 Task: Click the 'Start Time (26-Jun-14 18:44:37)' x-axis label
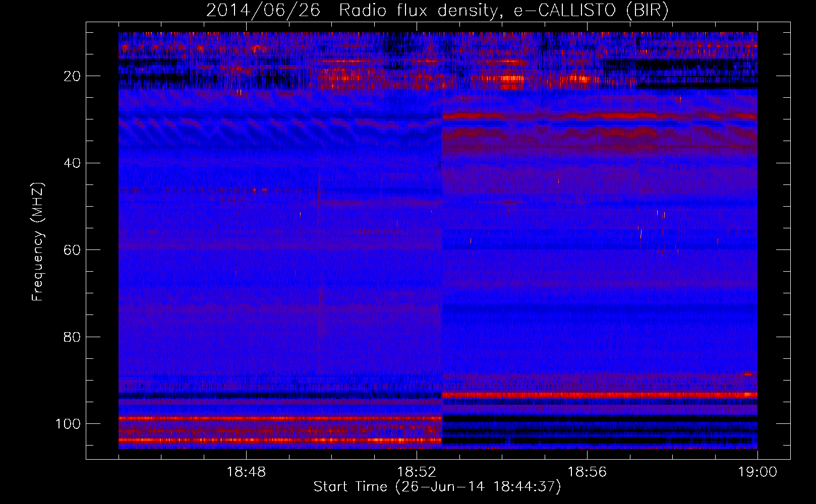437,487
